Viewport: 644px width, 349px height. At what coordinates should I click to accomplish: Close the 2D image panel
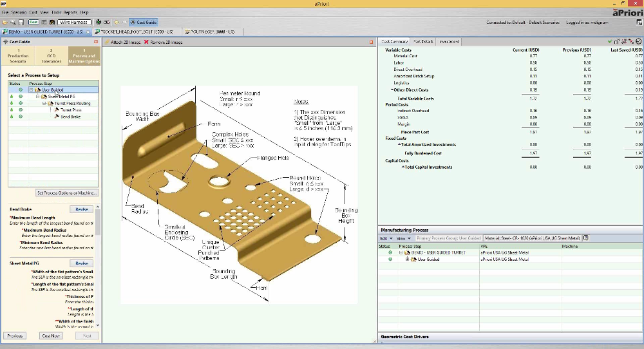point(372,42)
